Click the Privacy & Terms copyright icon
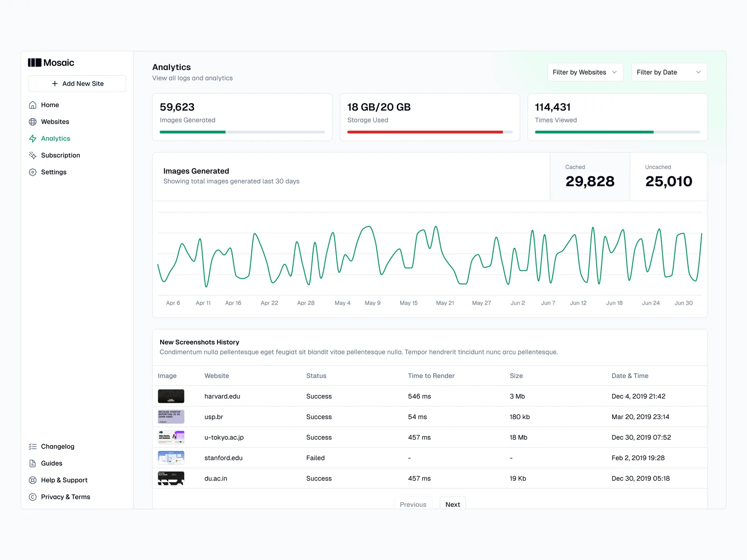 point(33,497)
